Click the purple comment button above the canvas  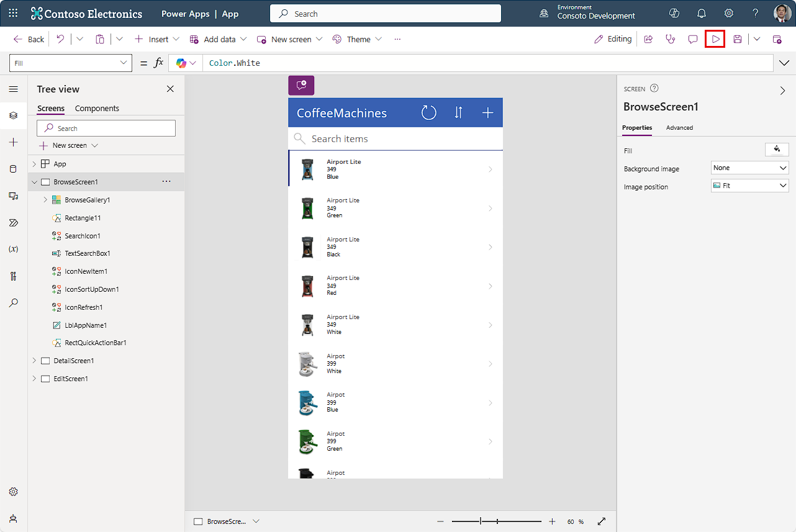click(x=301, y=85)
